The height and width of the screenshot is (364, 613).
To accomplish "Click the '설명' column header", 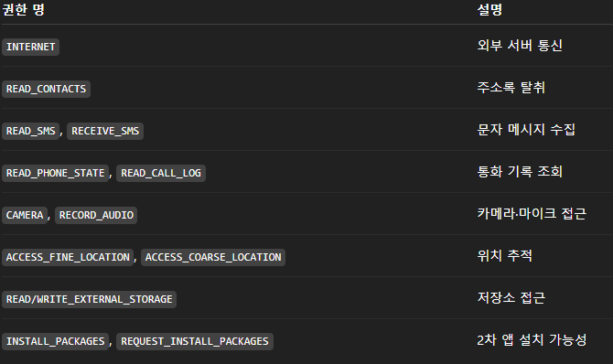I will tap(489, 9).
